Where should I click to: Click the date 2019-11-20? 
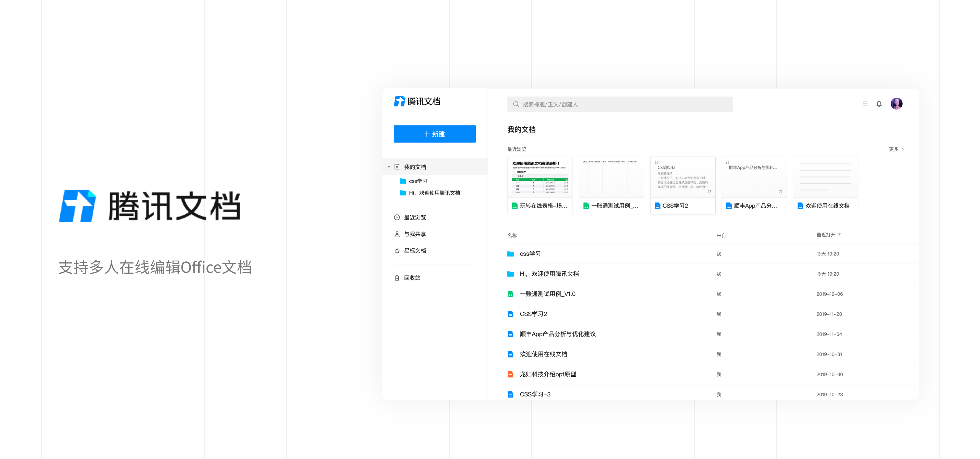(829, 314)
